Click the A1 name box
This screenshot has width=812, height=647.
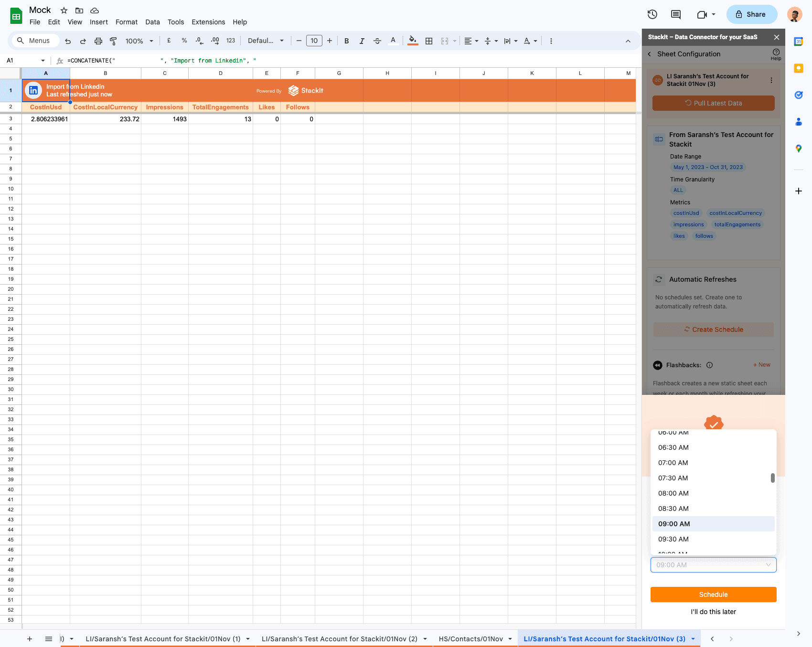(x=26, y=61)
